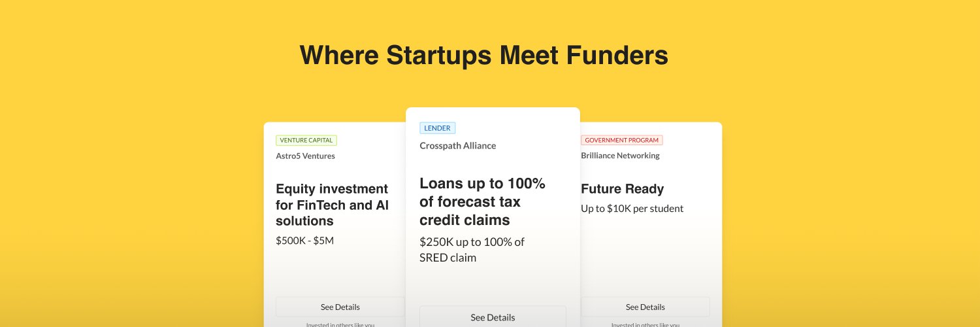Viewport: 980px width, 327px height.
Task: Click the Where Startups Meet Funders heading
Action: pyautogui.click(x=483, y=56)
